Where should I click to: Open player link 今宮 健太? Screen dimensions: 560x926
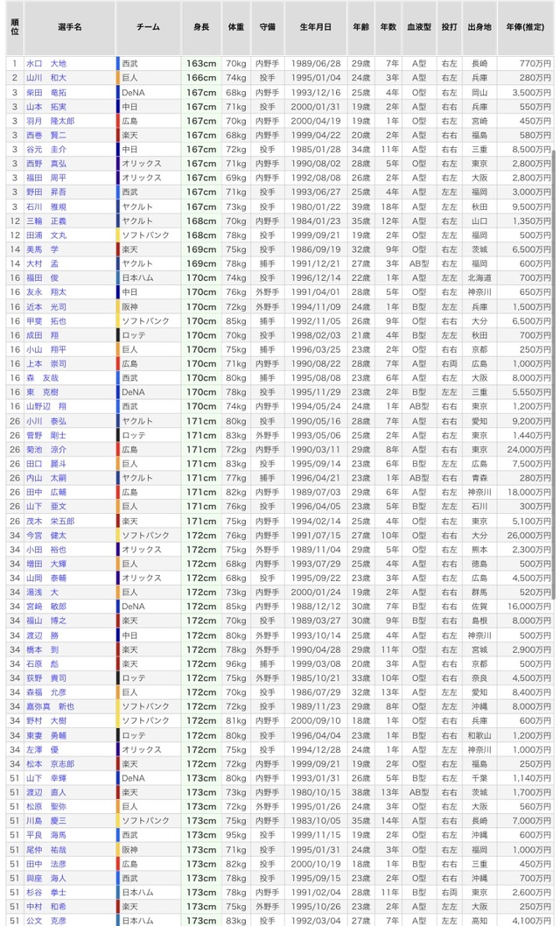tap(46, 535)
